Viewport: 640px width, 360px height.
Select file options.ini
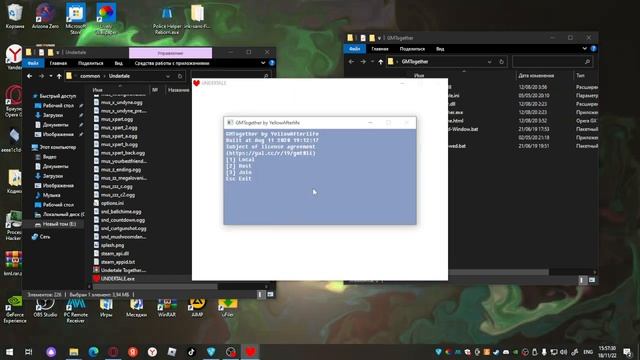click(112, 203)
